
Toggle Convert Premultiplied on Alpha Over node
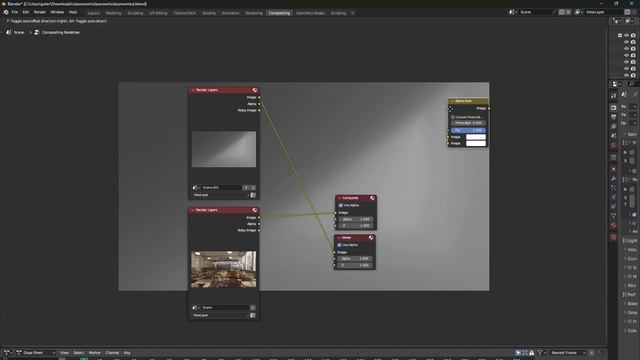pos(453,117)
